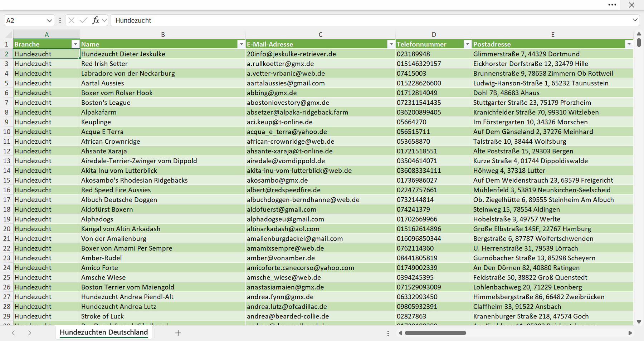
Task: Open the Name column filter dropdown
Action: [241, 44]
